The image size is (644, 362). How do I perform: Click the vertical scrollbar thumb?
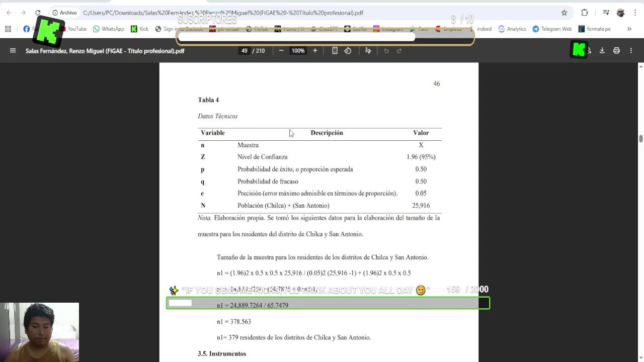click(640, 139)
